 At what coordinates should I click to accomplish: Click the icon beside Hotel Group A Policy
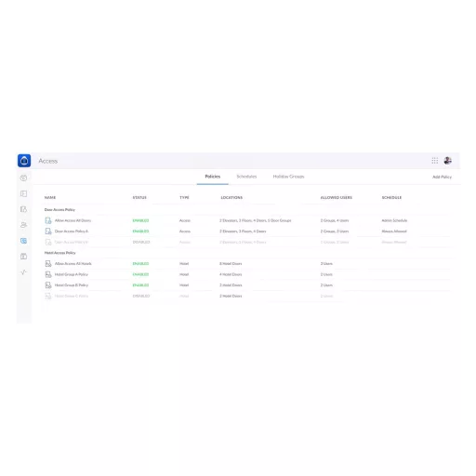(x=48, y=274)
